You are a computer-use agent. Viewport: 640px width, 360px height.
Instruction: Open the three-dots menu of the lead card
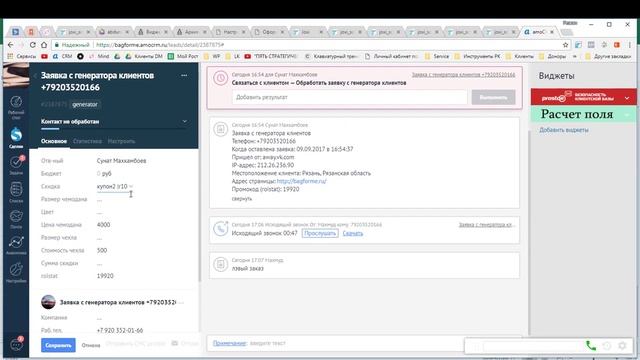(x=184, y=76)
